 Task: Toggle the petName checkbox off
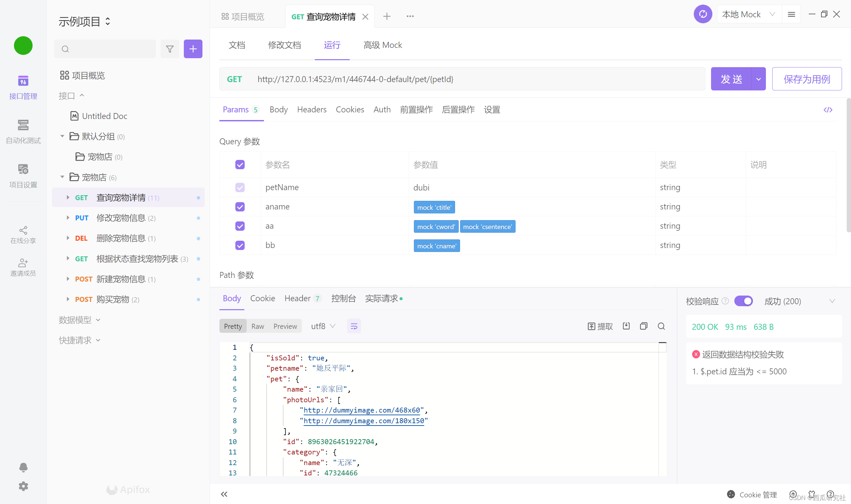tap(239, 187)
